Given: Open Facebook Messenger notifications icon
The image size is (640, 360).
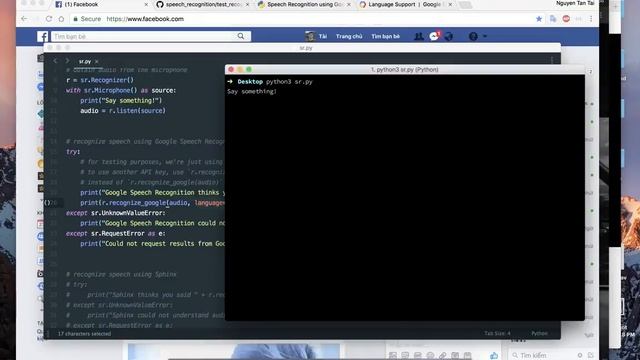Looking at the screenshot, I should tap(434, 36).
